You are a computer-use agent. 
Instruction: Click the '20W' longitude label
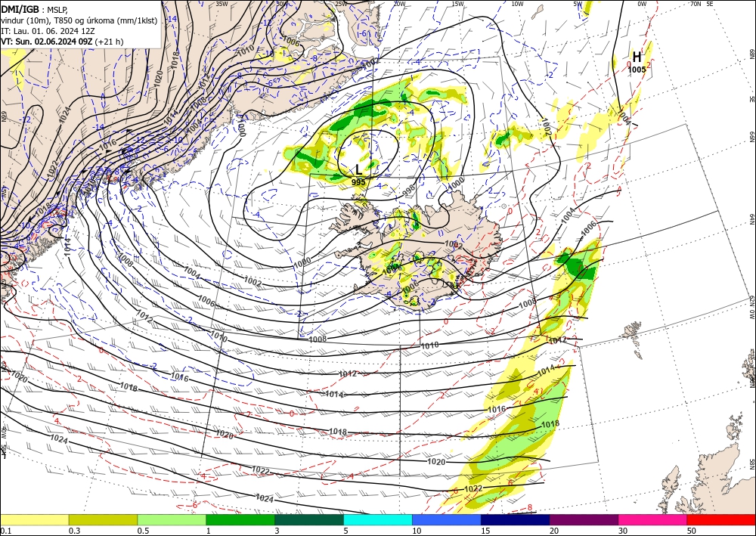[398, 4]
